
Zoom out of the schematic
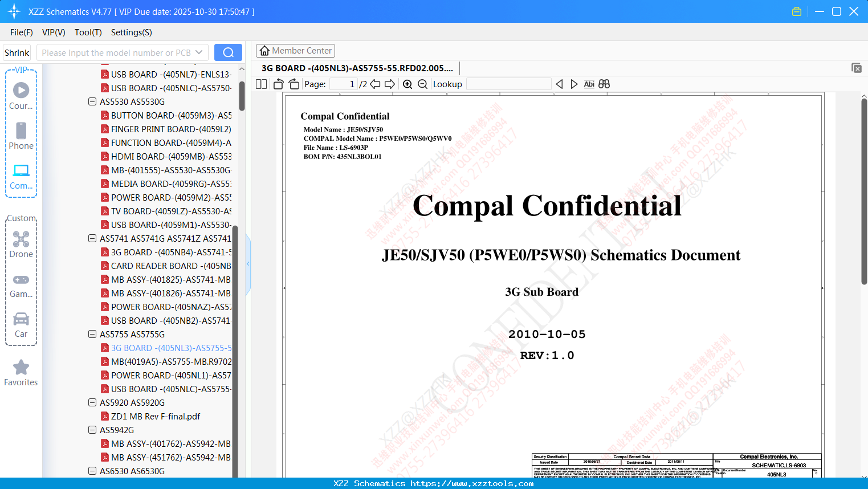point(422,84)
